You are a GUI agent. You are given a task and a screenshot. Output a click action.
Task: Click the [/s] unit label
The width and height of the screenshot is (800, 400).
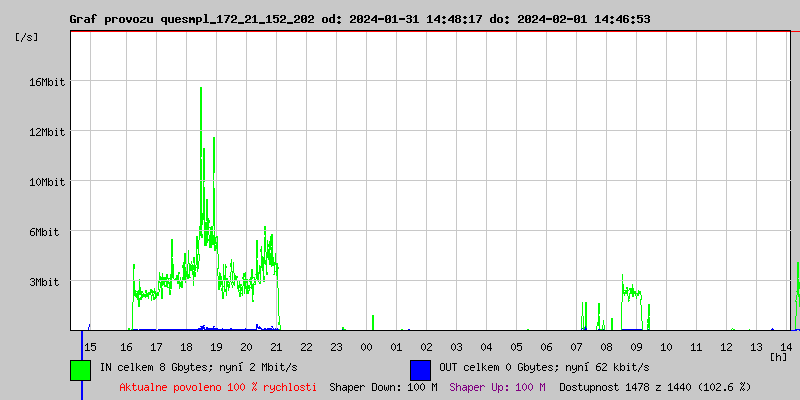coord(28,36)
